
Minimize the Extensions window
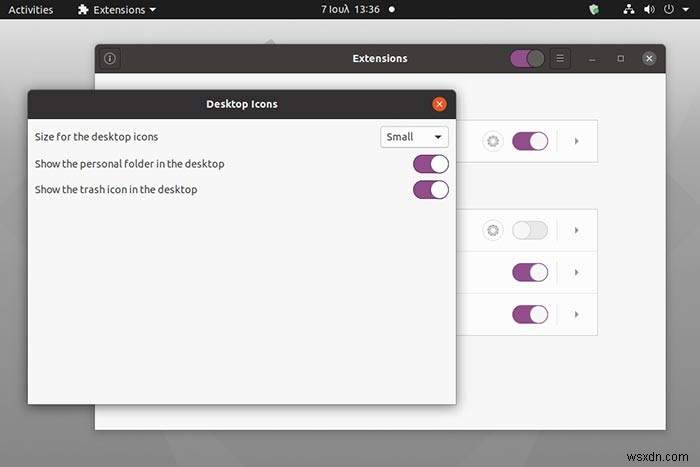(592, 58)
